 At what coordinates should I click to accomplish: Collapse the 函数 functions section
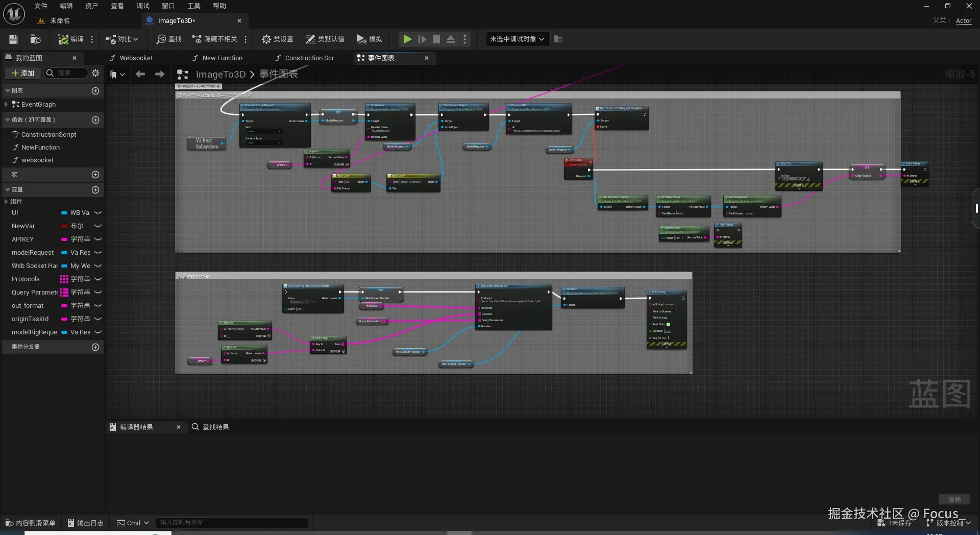coord(8,120)
